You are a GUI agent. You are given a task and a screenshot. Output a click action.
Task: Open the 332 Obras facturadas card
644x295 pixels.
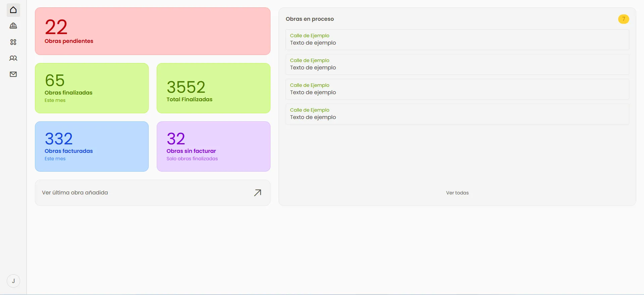pos(92,146)
